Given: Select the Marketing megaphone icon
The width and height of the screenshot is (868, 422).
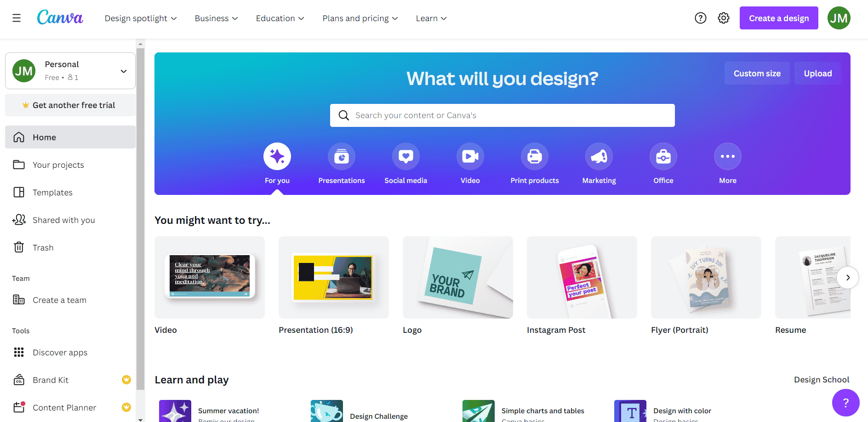Looking at the screenshot, I should (599, 156).
